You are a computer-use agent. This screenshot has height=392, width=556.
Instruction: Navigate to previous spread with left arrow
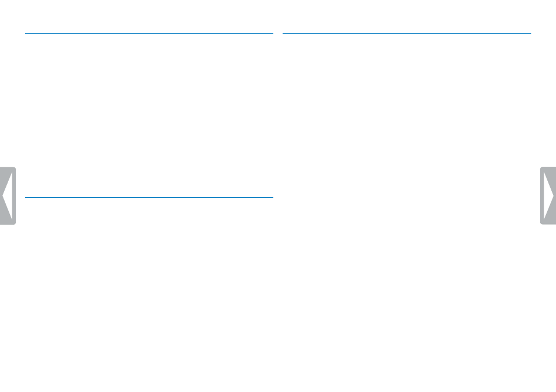[x=8, y=195]
